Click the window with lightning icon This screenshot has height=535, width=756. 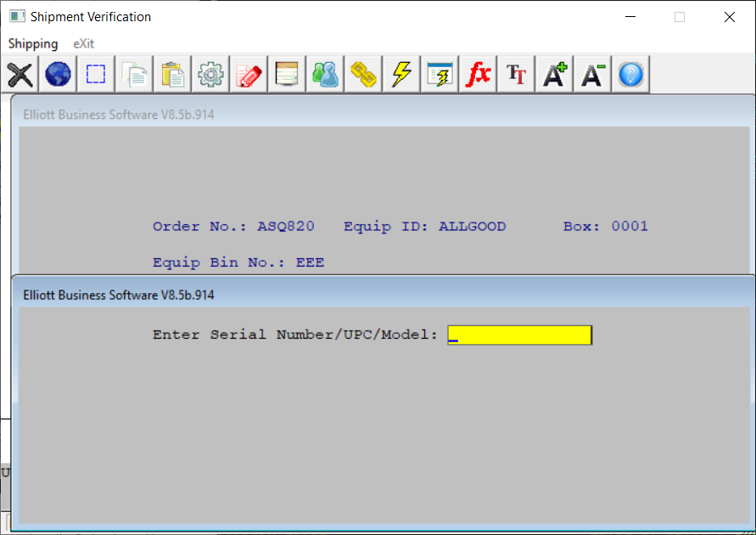440,74
